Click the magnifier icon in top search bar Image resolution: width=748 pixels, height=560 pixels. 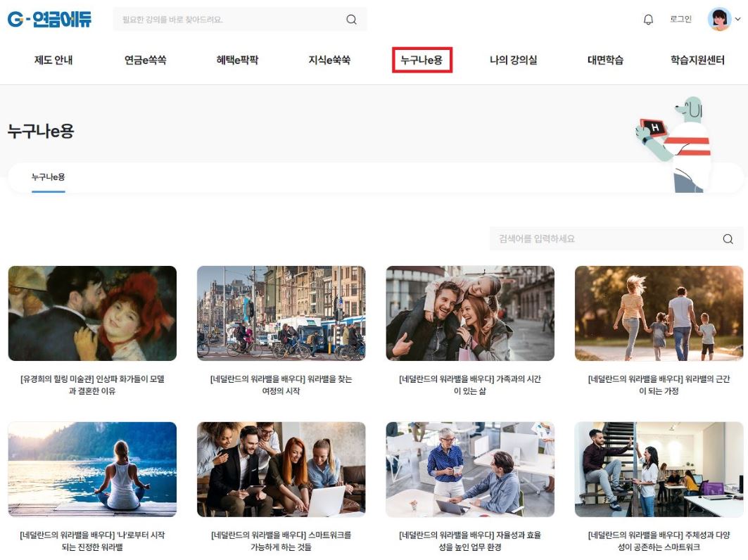coord(351,20)
